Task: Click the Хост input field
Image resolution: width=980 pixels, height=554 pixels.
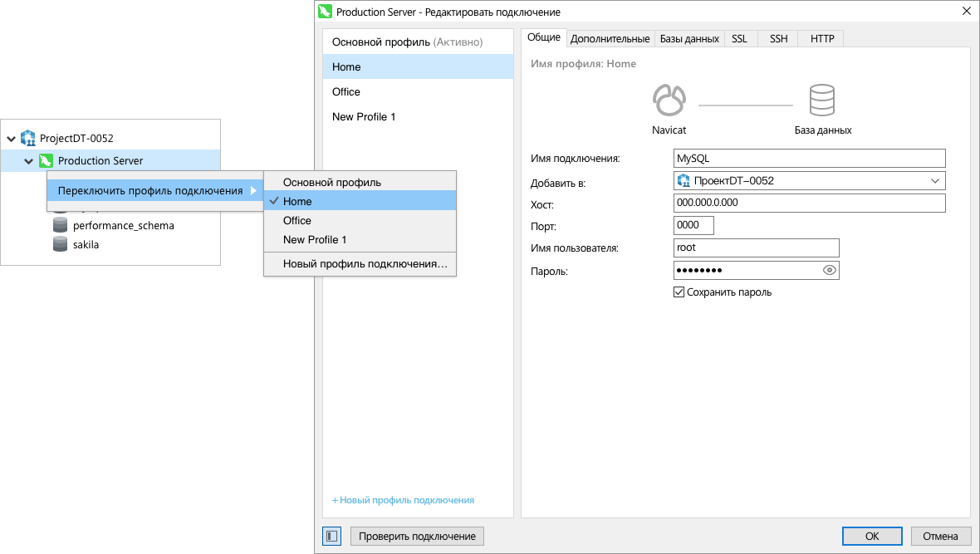Action: tap(810, 203)
